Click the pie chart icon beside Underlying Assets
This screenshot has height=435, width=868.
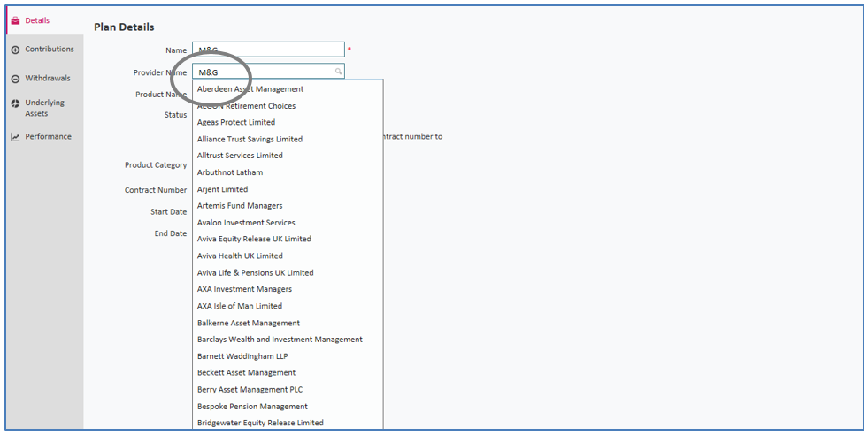pos(16,103)
